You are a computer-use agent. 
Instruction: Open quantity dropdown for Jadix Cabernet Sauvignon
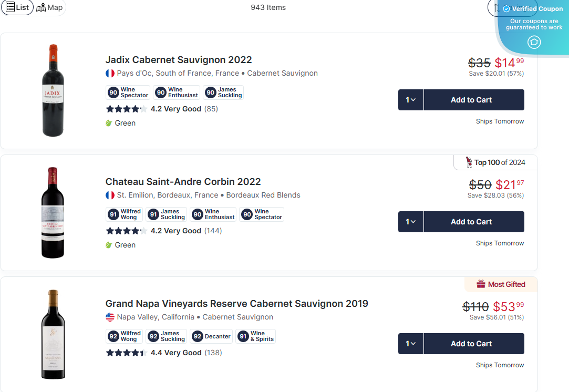point(410,99)
